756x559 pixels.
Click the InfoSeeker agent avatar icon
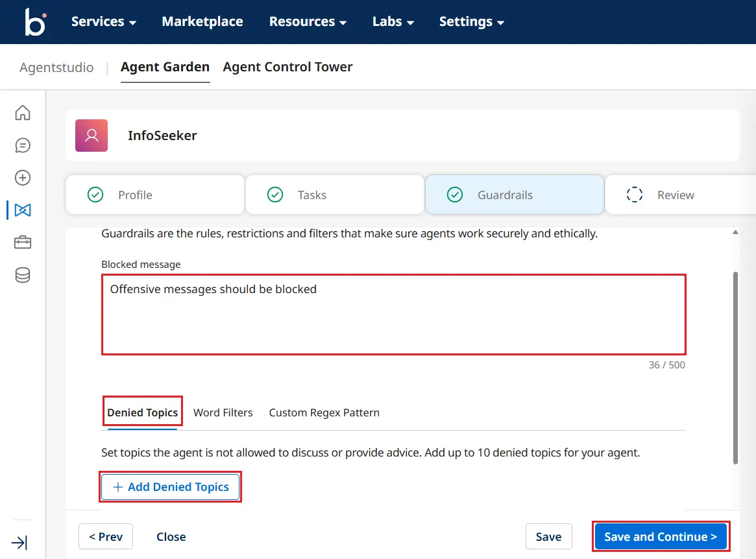point(91,136)
